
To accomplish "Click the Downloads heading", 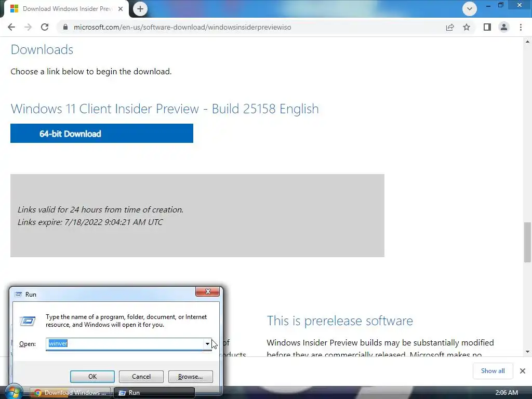I will point(42,49).
